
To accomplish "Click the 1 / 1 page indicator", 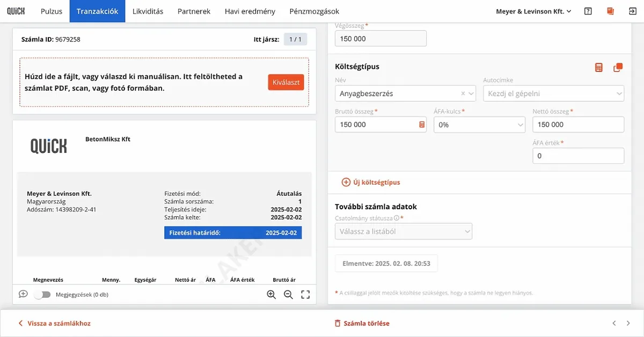I will pos(295,39).
